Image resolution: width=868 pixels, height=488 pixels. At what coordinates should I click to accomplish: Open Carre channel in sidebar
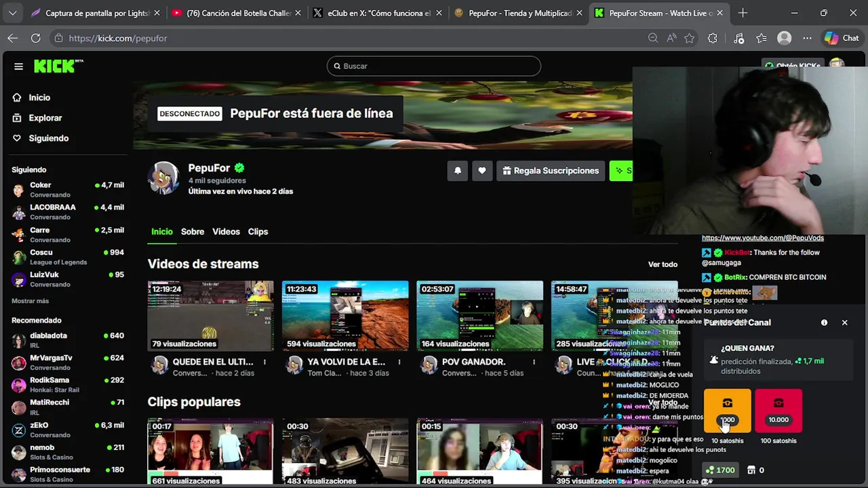tap(68, 235)
